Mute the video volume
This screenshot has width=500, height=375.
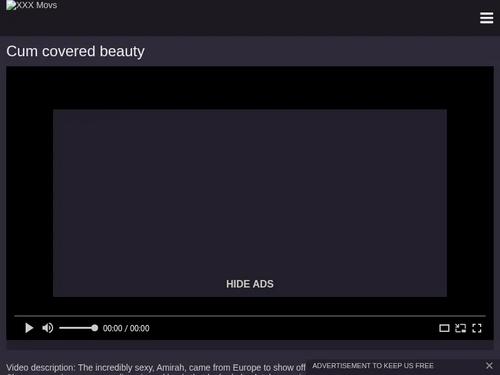click(x=48, y=328)
